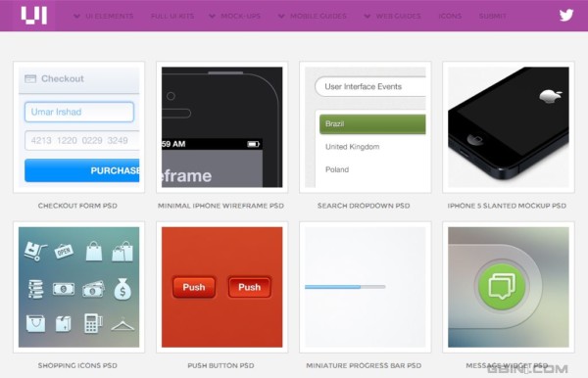
Task: Click the left Push button preview
Action: point(194,287)
